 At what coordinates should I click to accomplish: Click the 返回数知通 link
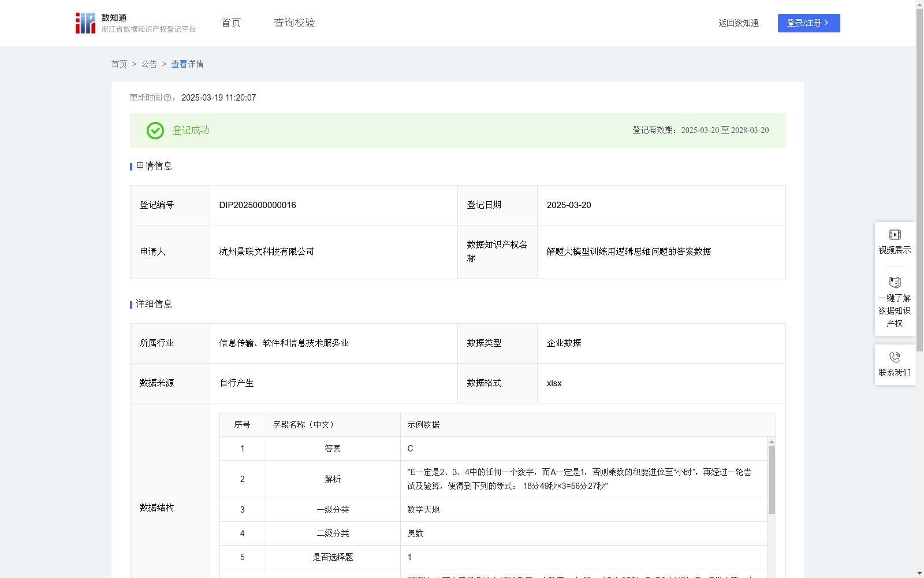[x=739, y=23]
